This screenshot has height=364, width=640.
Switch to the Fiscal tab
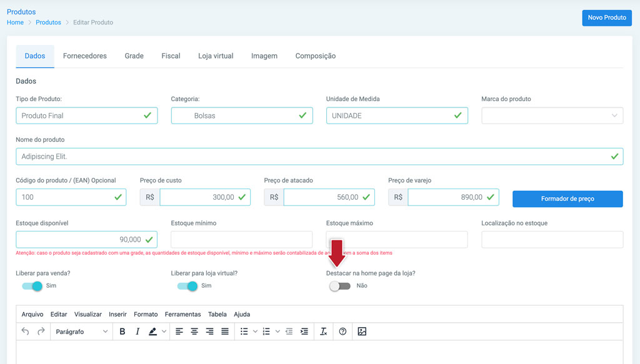[x=171, y=56]
